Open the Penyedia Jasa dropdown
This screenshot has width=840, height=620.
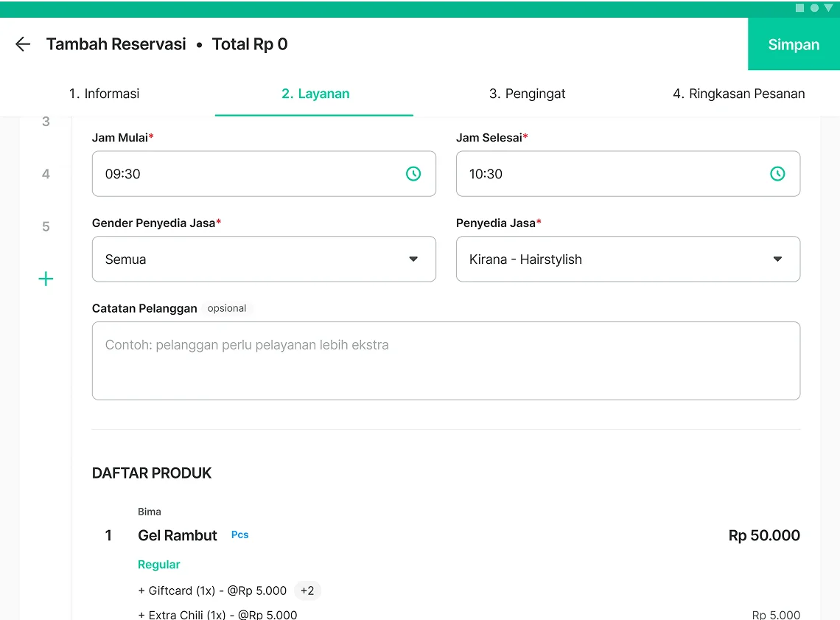click(x=628, y=259)
